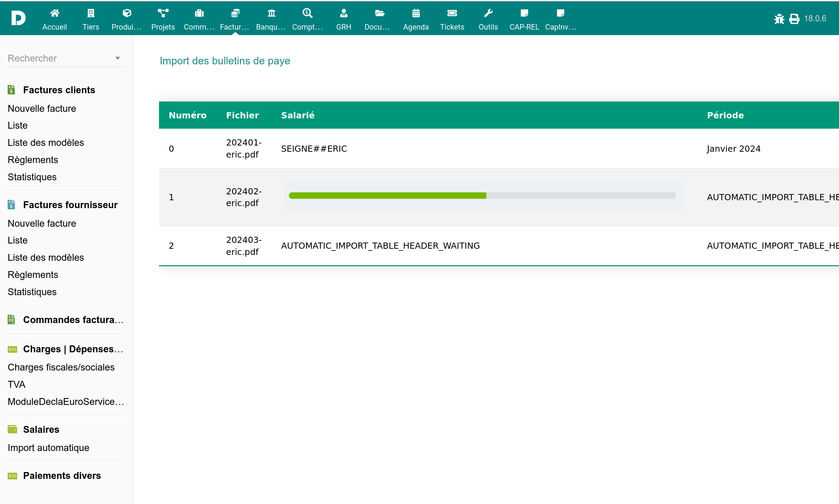This screenshot has width=839, height=504.
Task: Open the TVA menu entry
Action: (x=17, y=384)
